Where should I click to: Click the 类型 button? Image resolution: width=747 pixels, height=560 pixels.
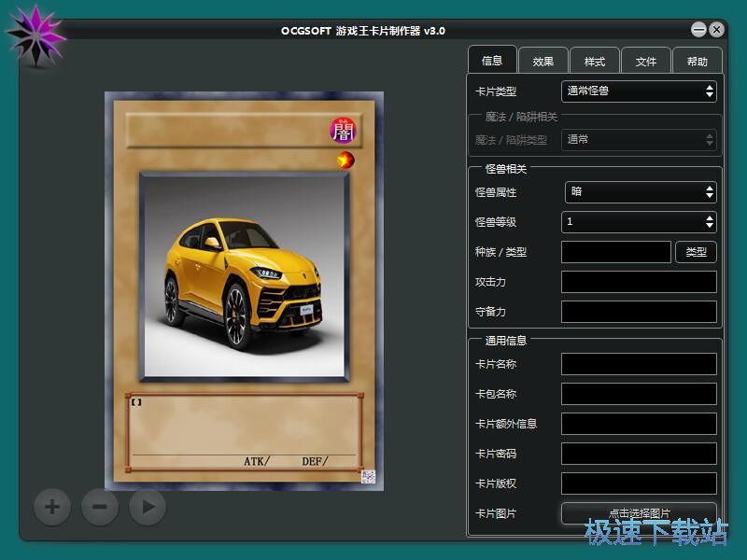tap(696, 252)
